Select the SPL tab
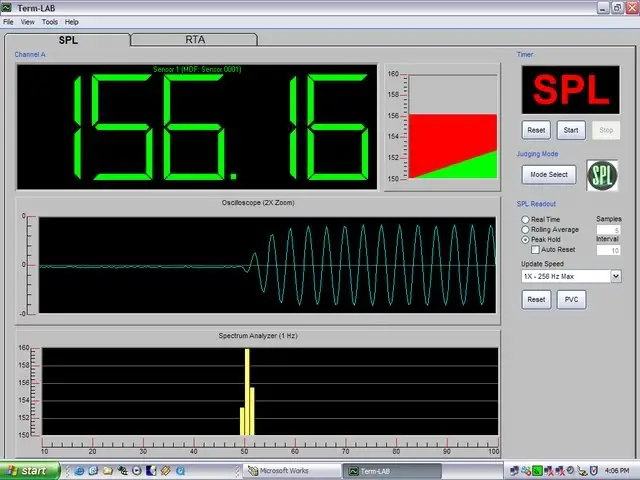 click(x=68, y=40)
